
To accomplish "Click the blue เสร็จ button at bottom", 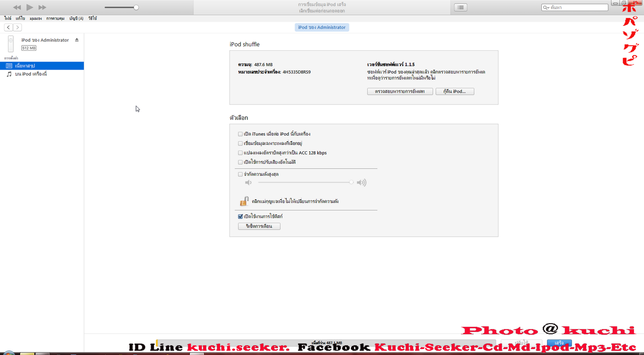I will click(559, 343).
